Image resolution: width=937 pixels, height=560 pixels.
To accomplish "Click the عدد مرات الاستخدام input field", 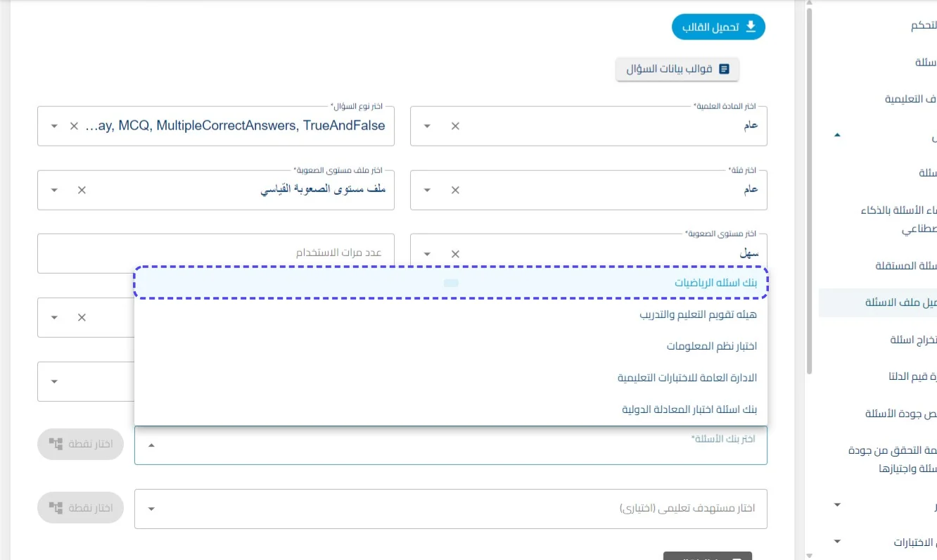I will [x=216, y=253].
